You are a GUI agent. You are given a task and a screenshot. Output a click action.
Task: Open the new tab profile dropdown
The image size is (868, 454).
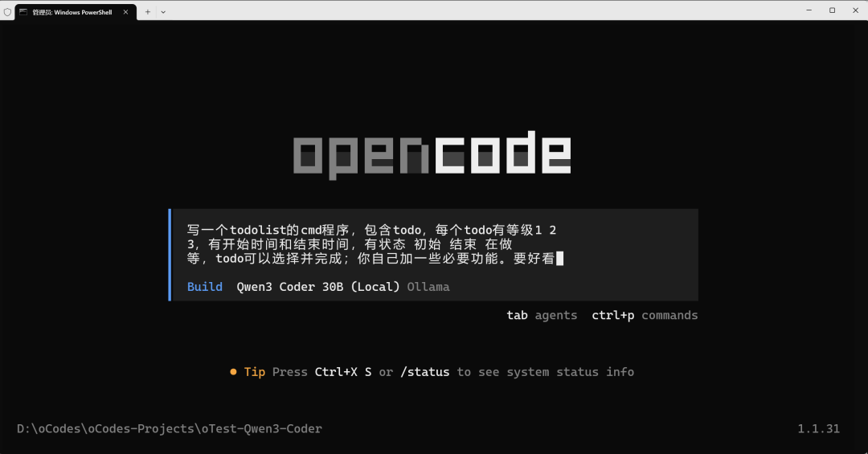tap(163, 11)
